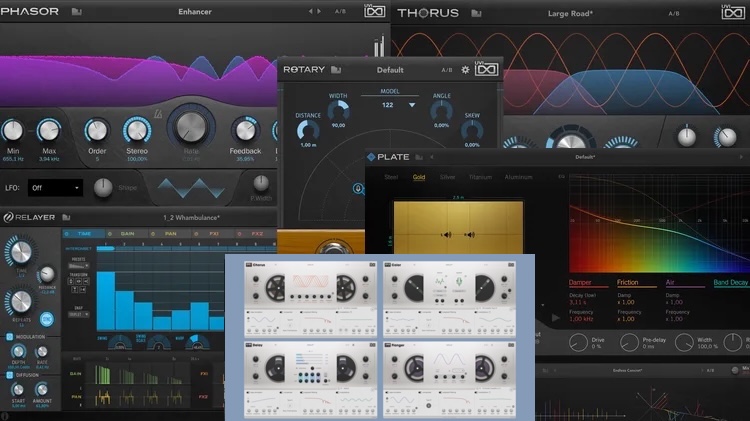Open Thorus preset browser folder icon
Screen dimensions: 750x421
pos(476,13)
